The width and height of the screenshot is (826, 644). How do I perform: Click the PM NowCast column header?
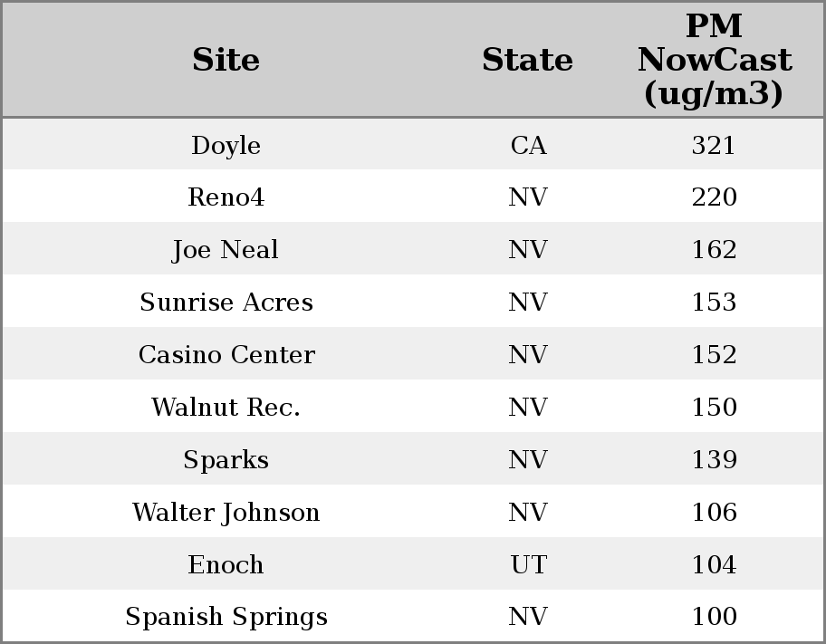click(x=714, y=60)
